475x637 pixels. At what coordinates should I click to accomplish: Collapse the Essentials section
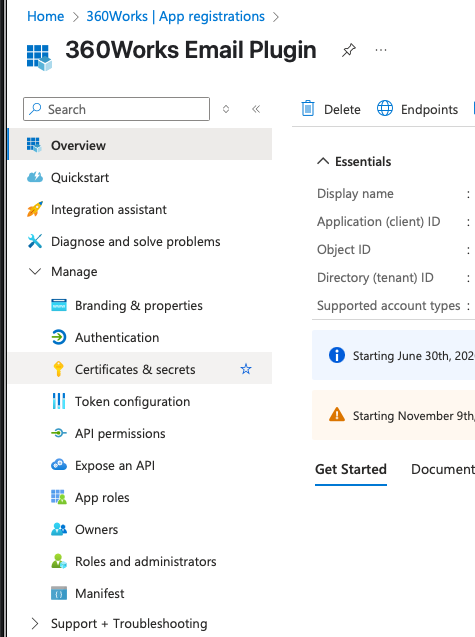323,161
